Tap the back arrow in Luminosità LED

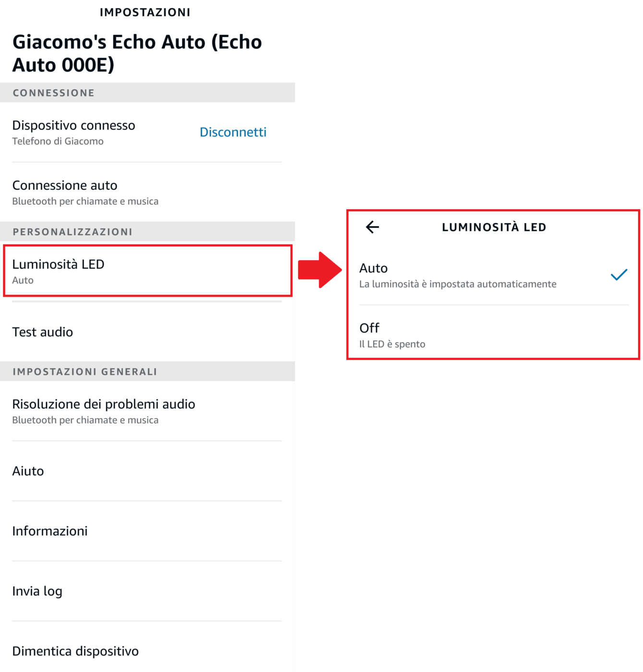(x=372, y=227)
